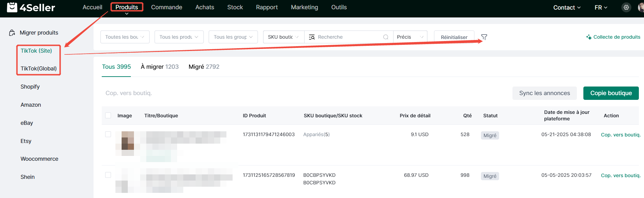This screenshot has width=644, height=198.
Task: Select Amazon in the sidebar
Action: click(x=31, y=105)
